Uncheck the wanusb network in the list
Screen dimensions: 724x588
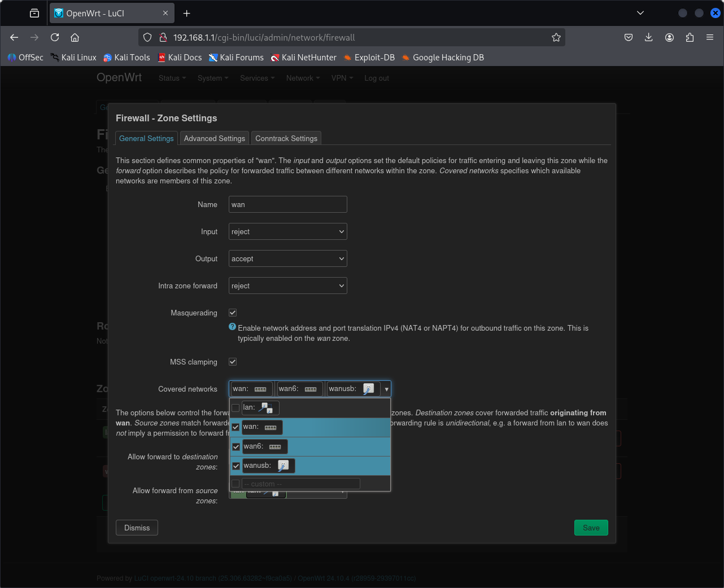pyautogui.click(x=236, y=466)
